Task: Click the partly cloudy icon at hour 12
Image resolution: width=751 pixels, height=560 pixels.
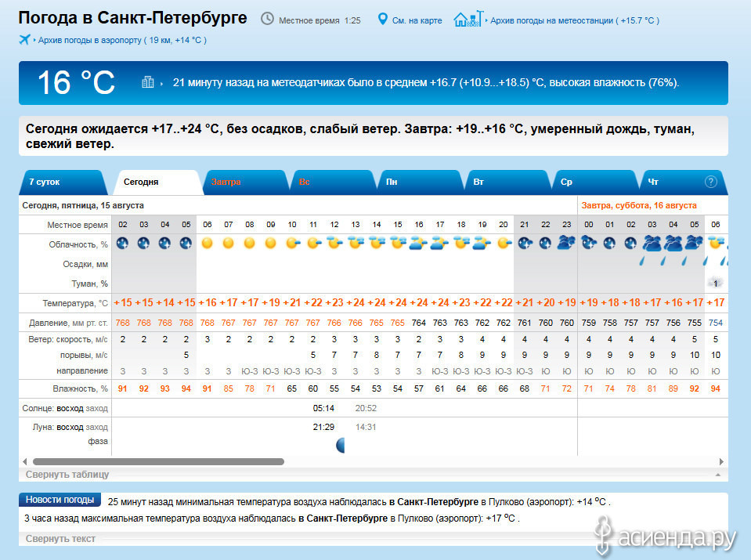Action: [334, 244]
